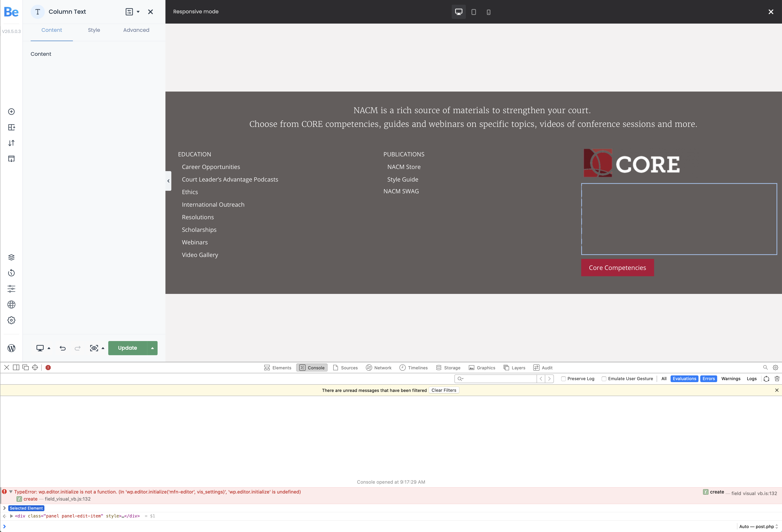The width and height of the screenshot is (782, 532).
Task: Click the console search input field
Action: coord(499,378)
